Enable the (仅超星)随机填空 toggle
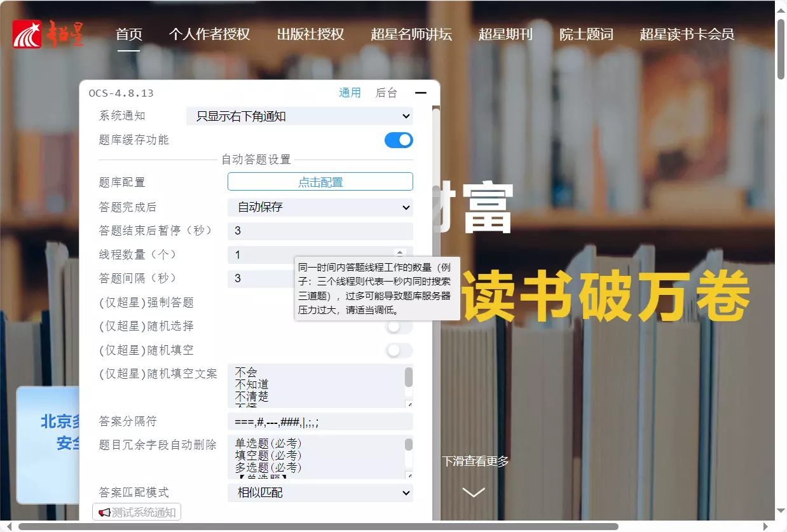Screen dimensions: 787x532 (399, 350)
